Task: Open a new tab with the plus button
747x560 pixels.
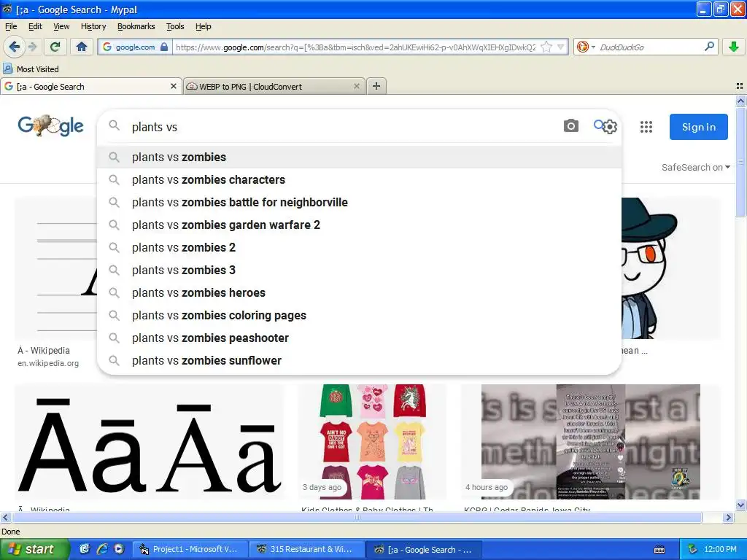Action: 376,86
